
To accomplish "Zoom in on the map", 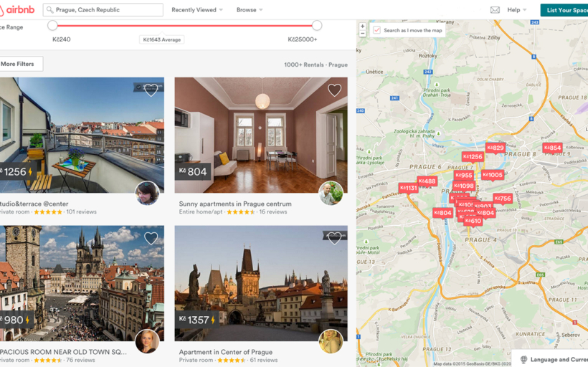I will (x=363, y=27).
